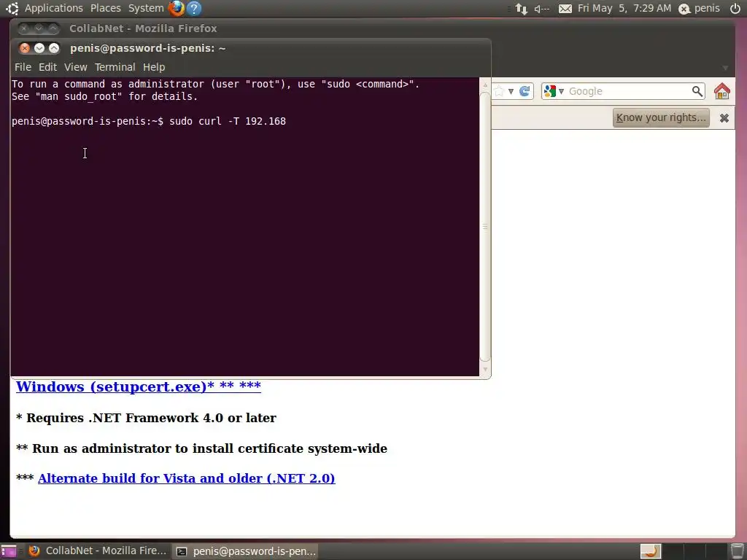Click the 'See man sudo_root' text line
Image resolution: width=747 pixels, height=560 pixels.
pos(104,97)
